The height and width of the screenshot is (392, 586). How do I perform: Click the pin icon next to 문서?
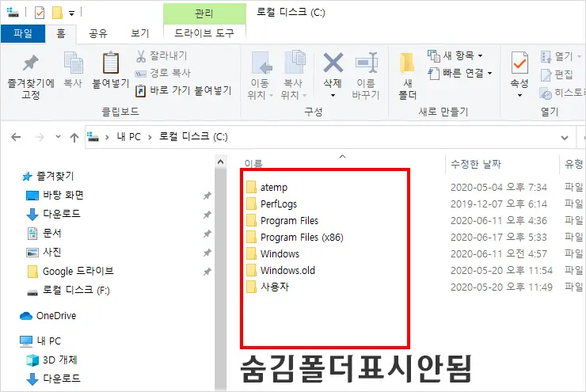207,234
